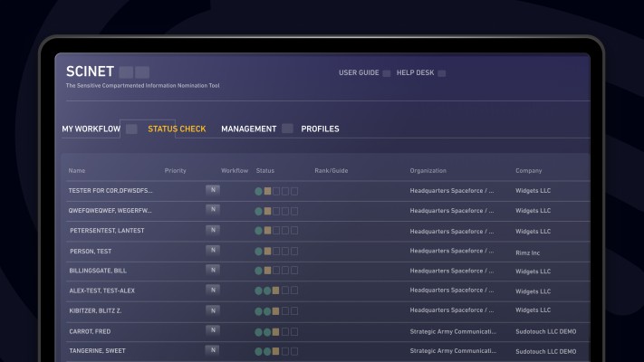The width and height of the screenshot is (644, 362).
Task: Click the N workflow badge for TANGERINE, SWEET
Action: (x=213, y=350)
